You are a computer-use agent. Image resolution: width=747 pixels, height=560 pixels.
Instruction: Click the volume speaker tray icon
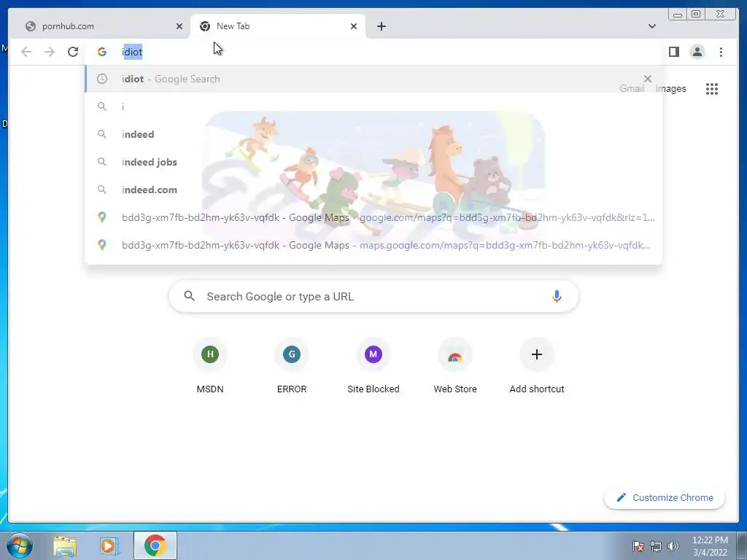(673, 546)
